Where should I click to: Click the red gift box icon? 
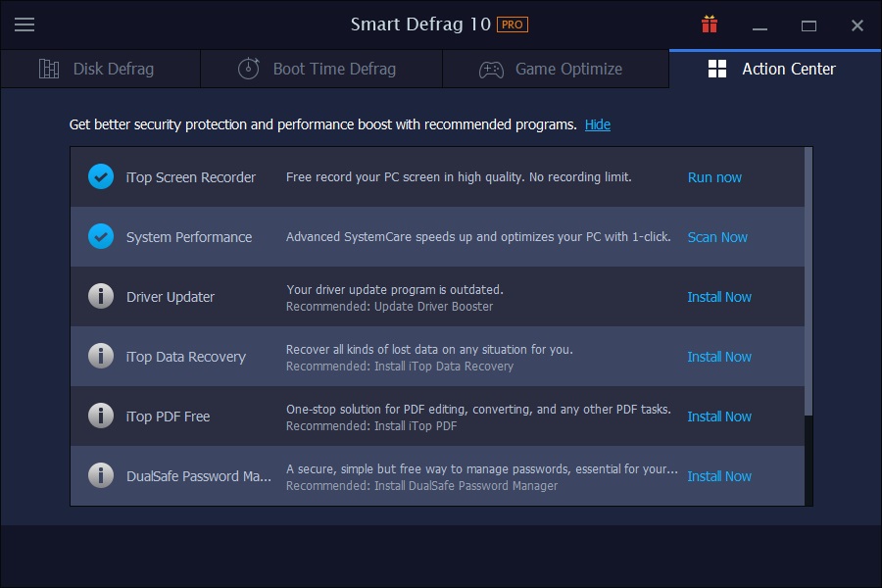coord(710,24)
